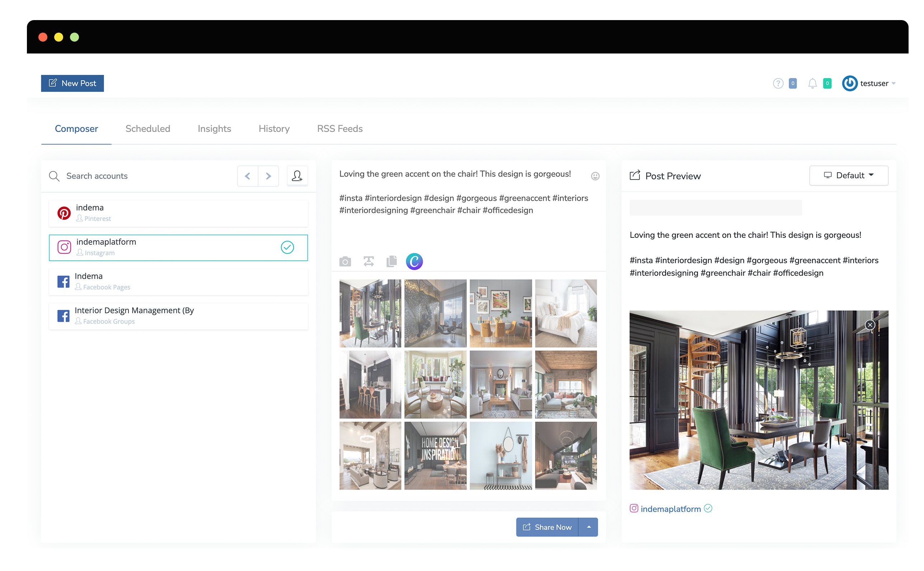Open the emoji picker smiley icon

tap(595, 176)
